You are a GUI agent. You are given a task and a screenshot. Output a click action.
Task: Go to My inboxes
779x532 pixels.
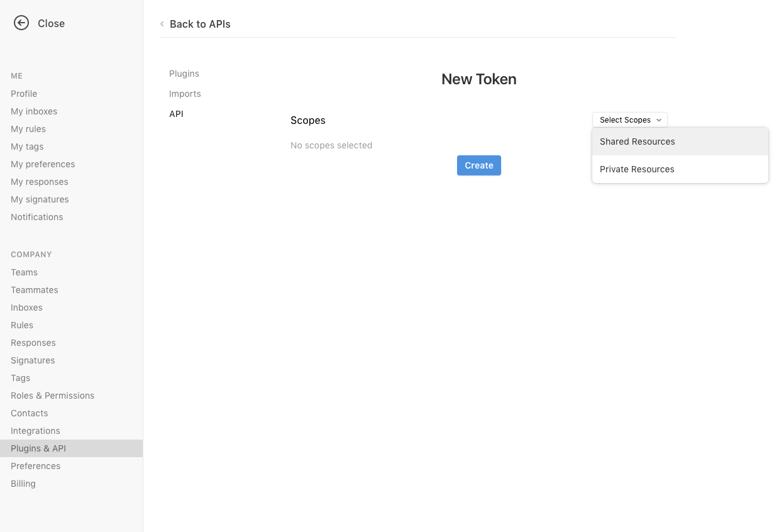tap(33, 111)
